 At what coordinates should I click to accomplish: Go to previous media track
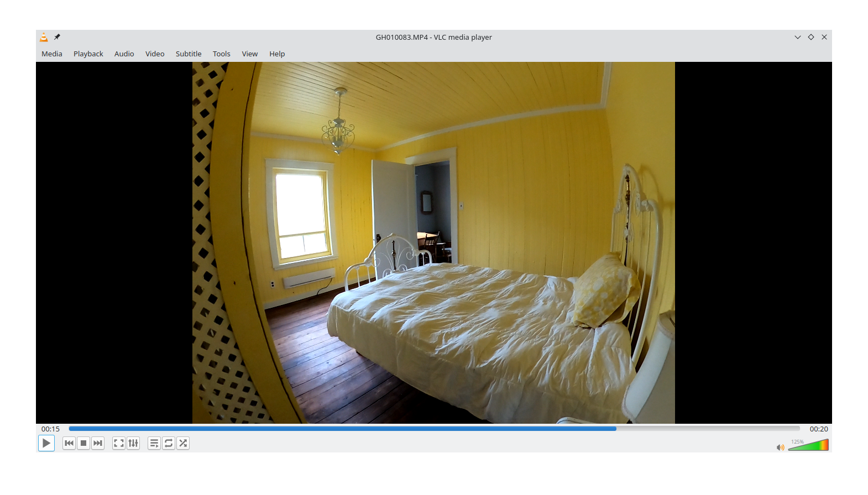(69, 443)
